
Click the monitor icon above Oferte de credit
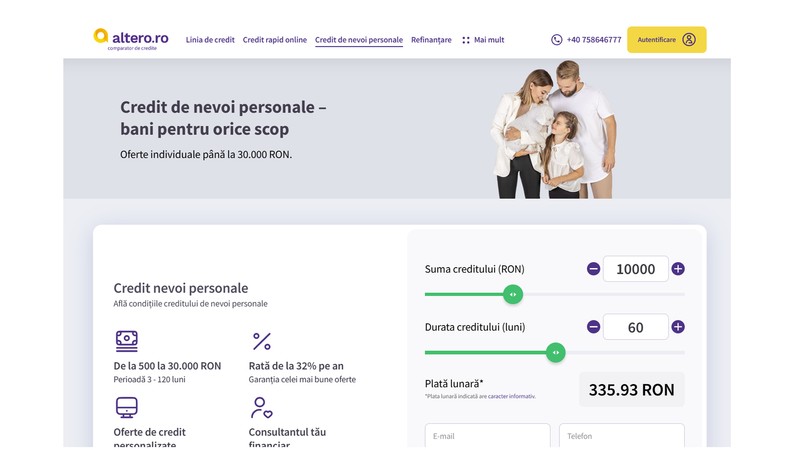[127, 408]
